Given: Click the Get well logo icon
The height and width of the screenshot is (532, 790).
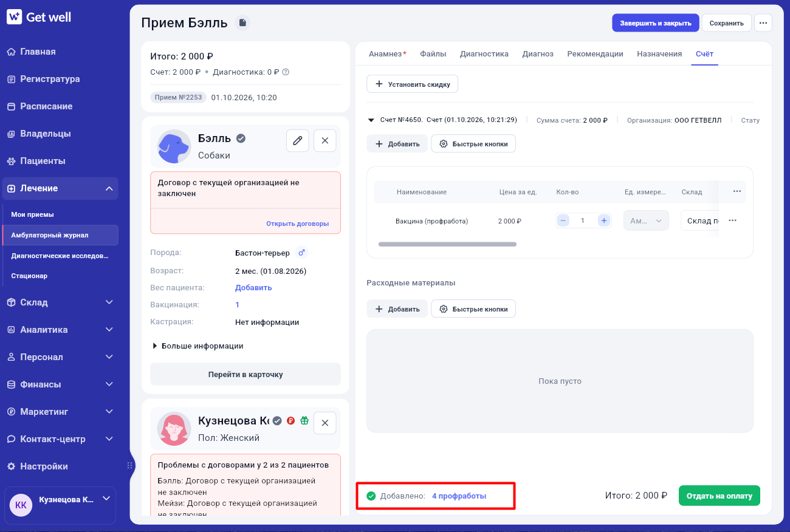Looking at the screenshot, I should click(x=15, y=17).
